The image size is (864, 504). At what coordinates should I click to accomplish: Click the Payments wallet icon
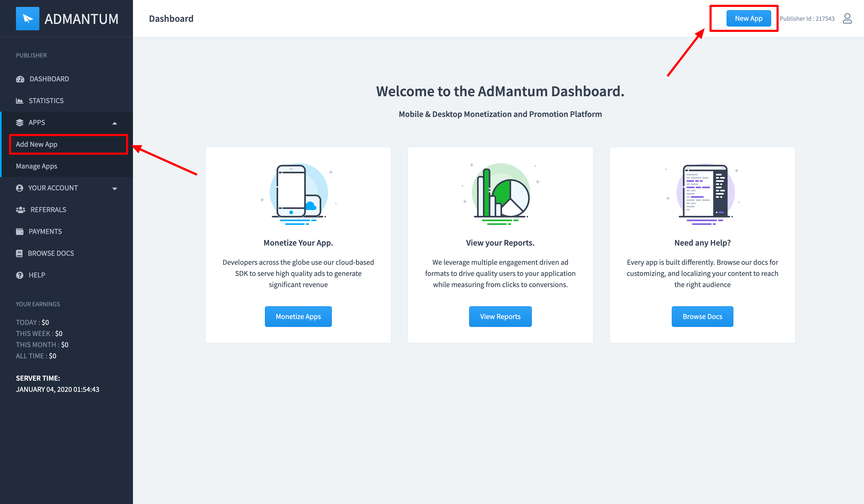[x=19, y=232]
